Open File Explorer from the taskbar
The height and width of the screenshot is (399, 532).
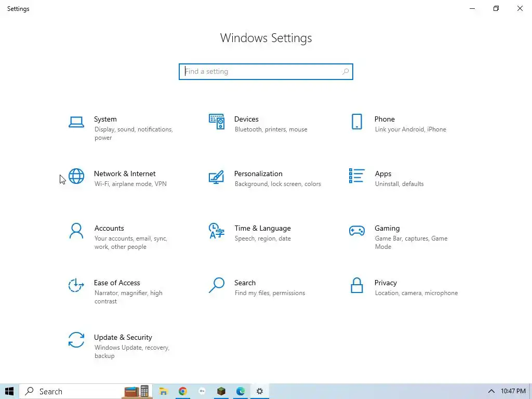point(163,391)
